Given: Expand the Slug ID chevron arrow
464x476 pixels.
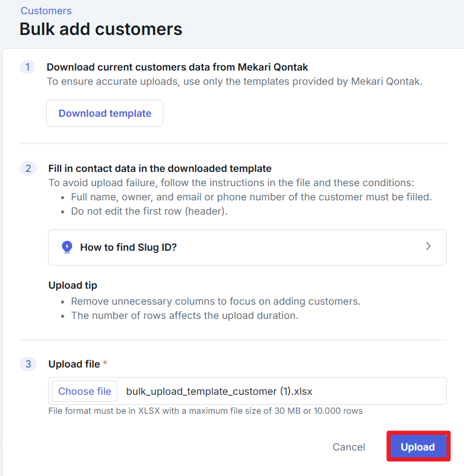Looking at the screenshot, I should (428, 247).
